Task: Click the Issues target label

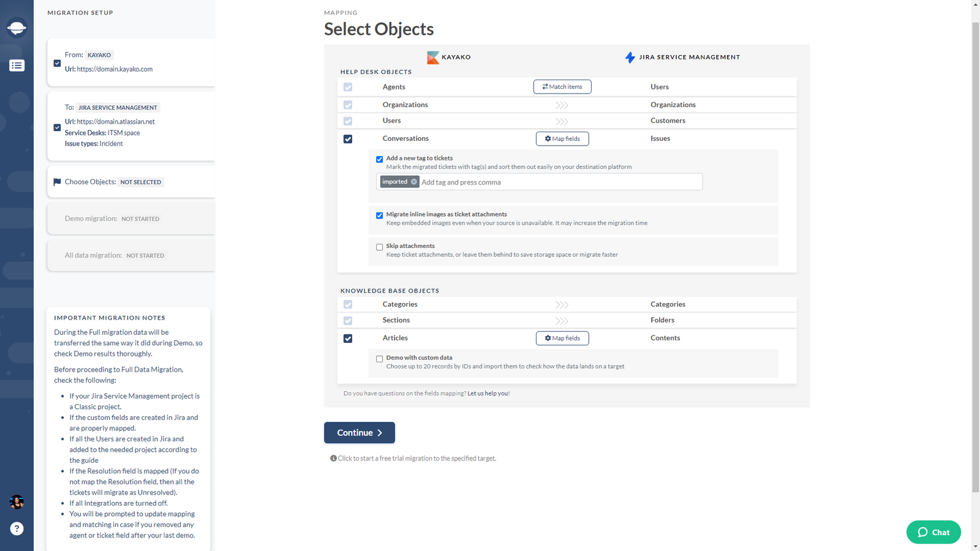Action: pos(660,139)
